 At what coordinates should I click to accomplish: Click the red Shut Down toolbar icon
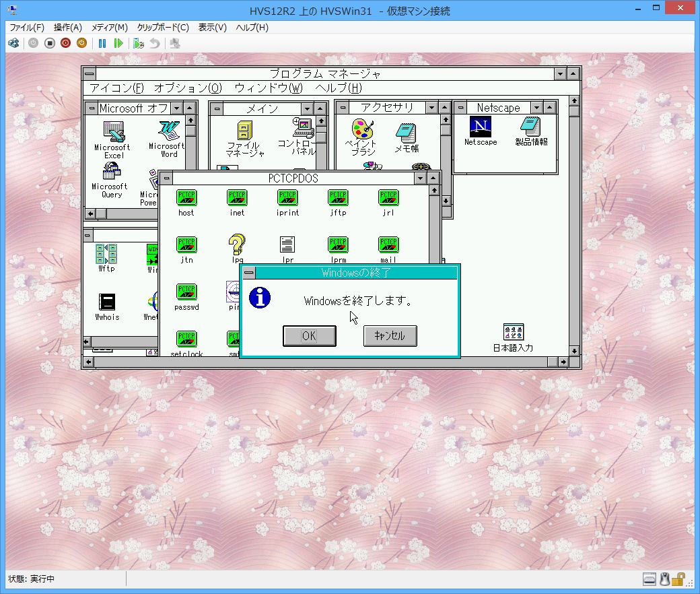66,43
